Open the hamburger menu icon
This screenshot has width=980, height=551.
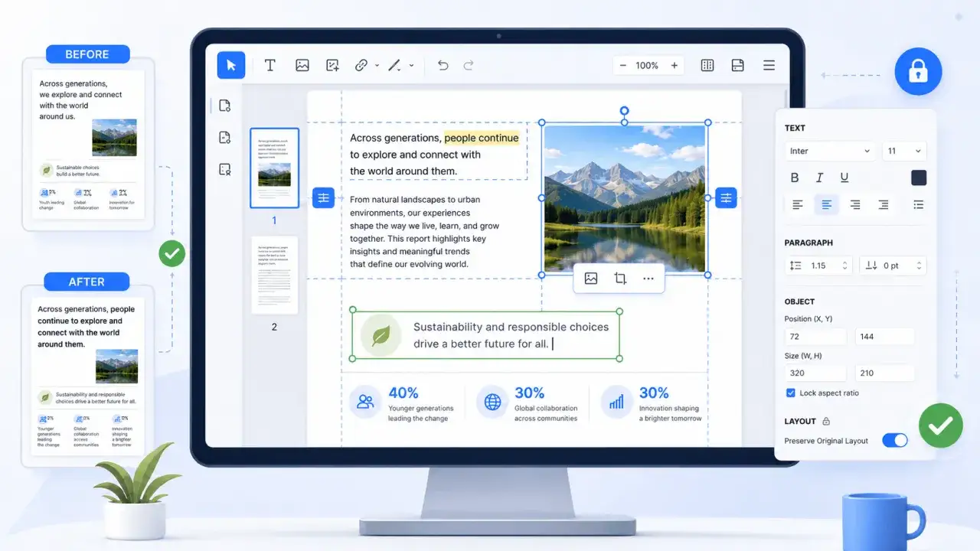tap(769, 66)
